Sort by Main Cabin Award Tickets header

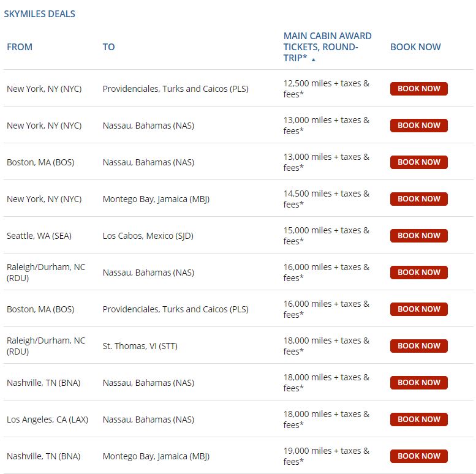click(x=327, y=47)
